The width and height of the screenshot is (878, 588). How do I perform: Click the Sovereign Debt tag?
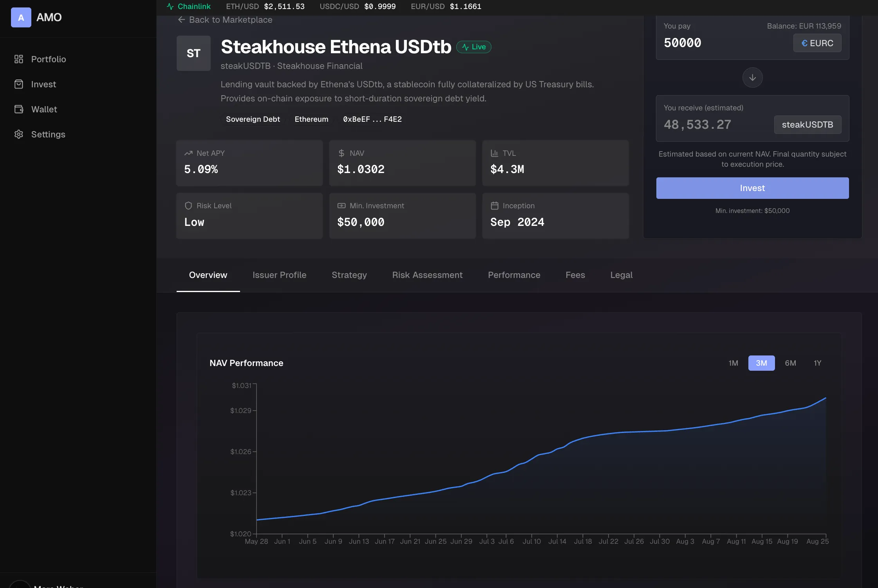click(253, 119)
